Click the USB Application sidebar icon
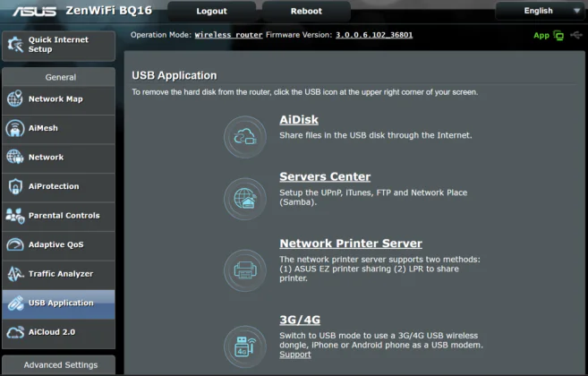588x376 pixels. pyautogui.click(x=15, y=303)
